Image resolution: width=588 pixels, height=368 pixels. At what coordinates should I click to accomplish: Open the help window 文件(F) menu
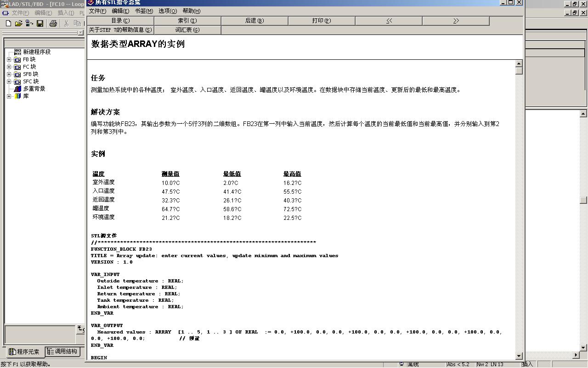click(x=97, y=11)
